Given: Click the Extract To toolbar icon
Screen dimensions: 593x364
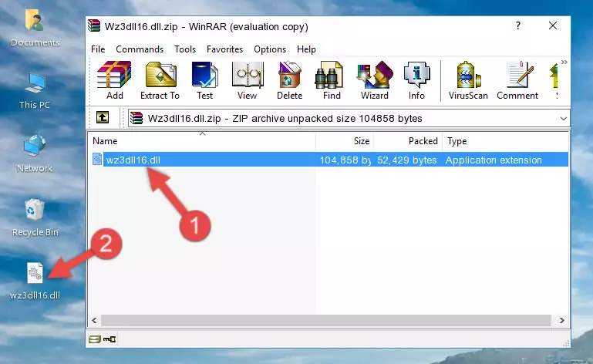Looking at the screenshot, I should (160, 81).
